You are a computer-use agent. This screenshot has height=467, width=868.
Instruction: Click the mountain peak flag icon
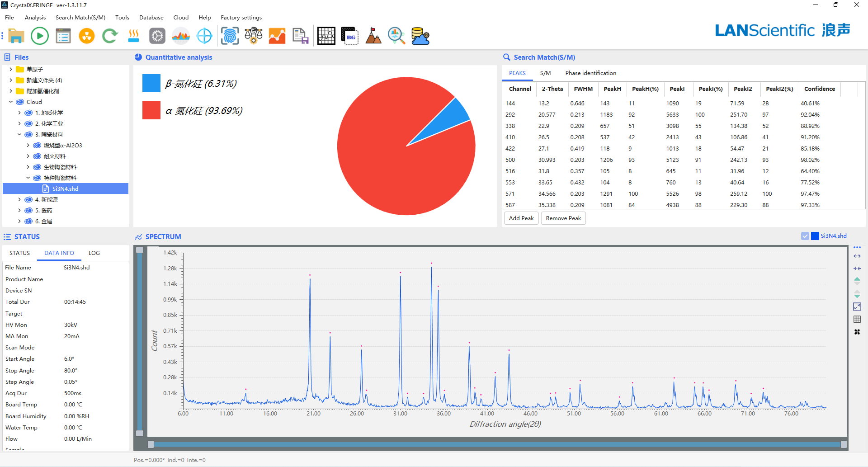click(x=373, y=36)
